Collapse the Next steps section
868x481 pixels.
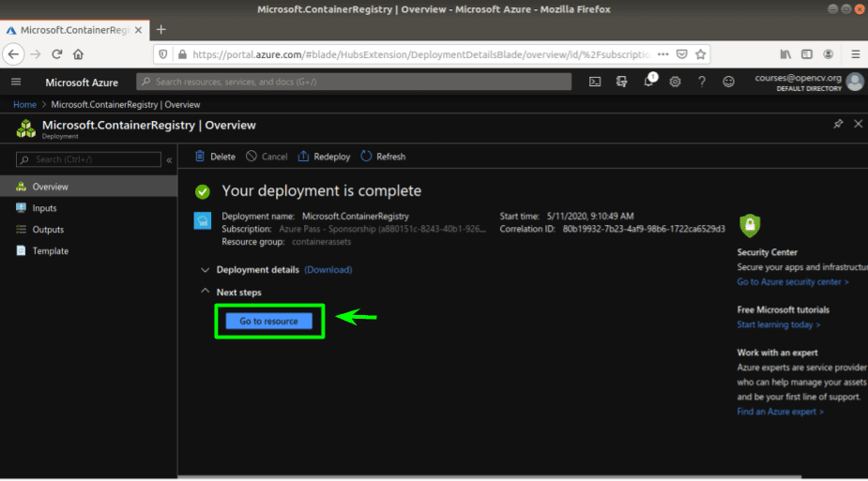click(x=205, y=292)
